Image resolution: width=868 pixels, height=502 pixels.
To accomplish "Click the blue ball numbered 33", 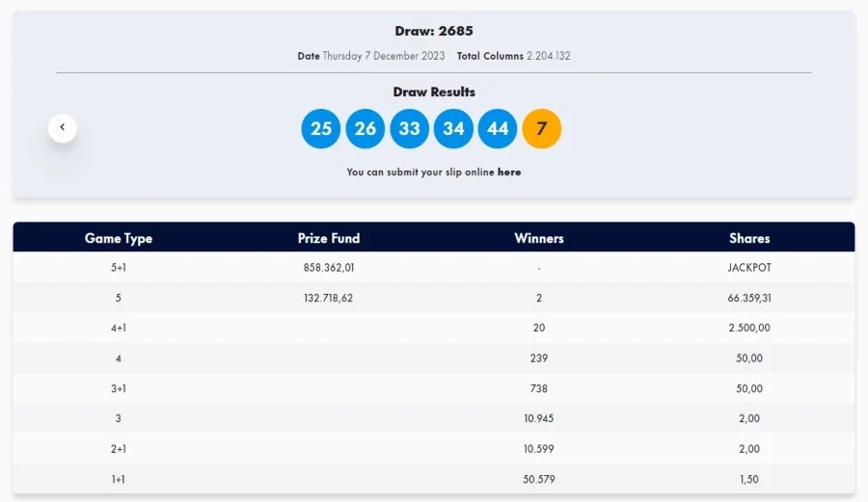I will (410, 129).
